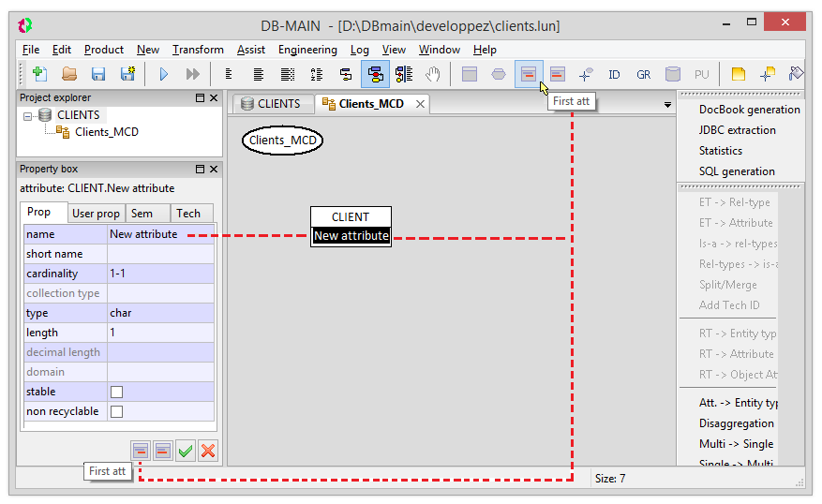822x504 pixels.
Task: Select the new role tool icon
Action: [x=586, y=74]
